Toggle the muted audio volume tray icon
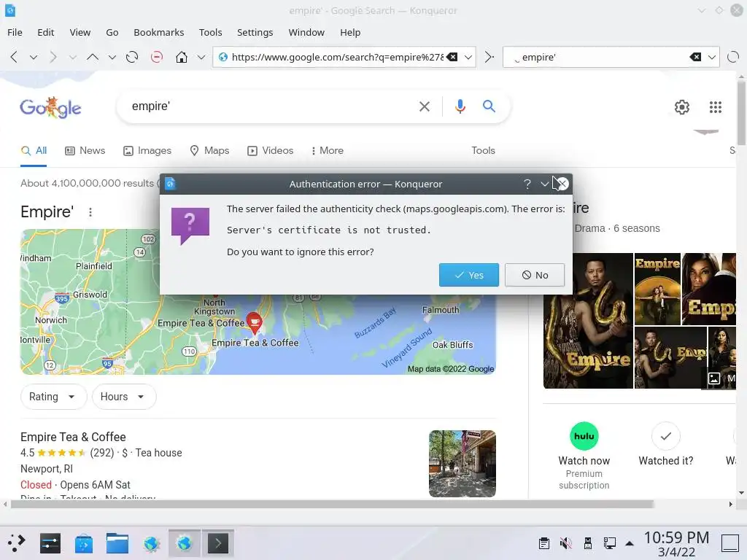The height and width of the screenshot is (560, 747). (x=565, y=543)
